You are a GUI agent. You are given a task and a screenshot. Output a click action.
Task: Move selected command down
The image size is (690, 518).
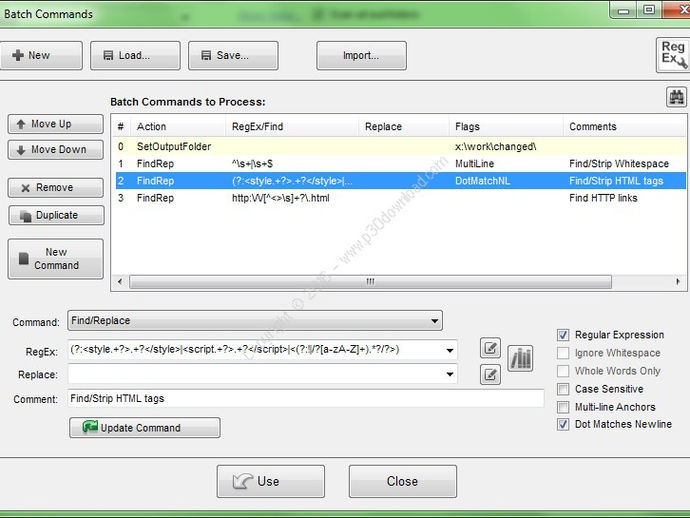pyautogui.click(x=55, y=150)
